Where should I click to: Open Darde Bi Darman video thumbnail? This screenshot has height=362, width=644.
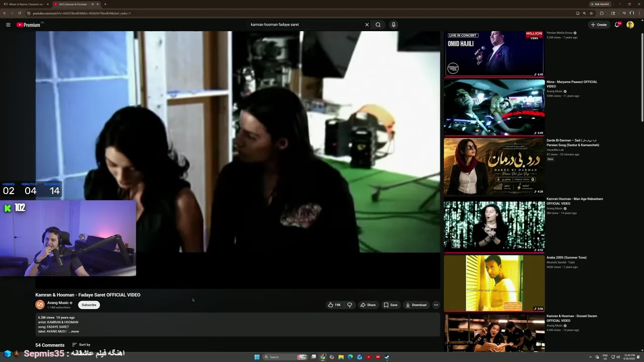tap(494, 166)
